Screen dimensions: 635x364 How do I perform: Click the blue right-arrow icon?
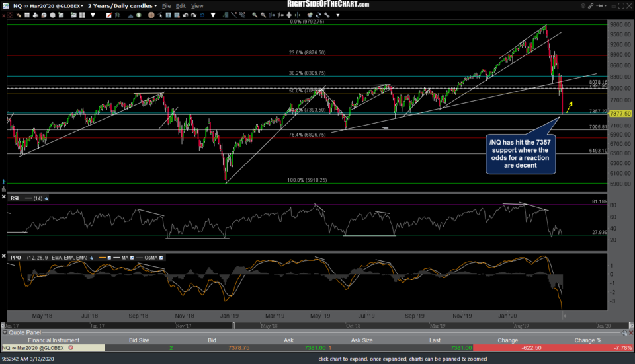[x=202, y=15]
